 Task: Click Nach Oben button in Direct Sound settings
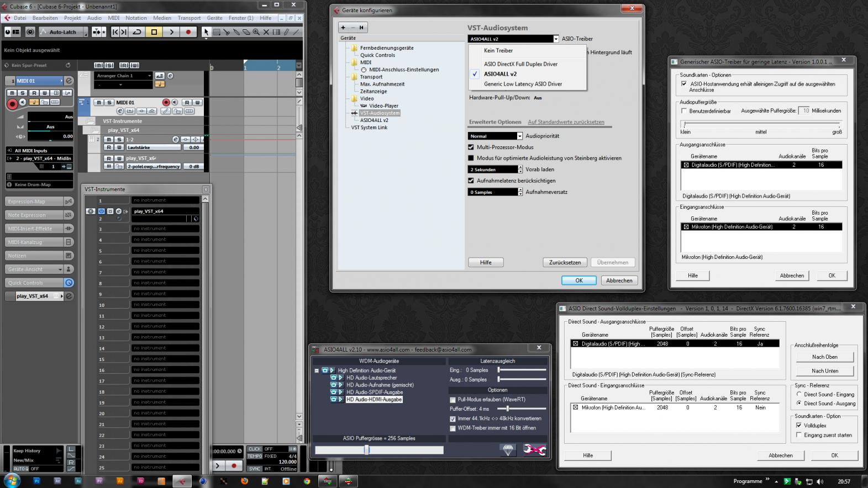coord(824,357)
